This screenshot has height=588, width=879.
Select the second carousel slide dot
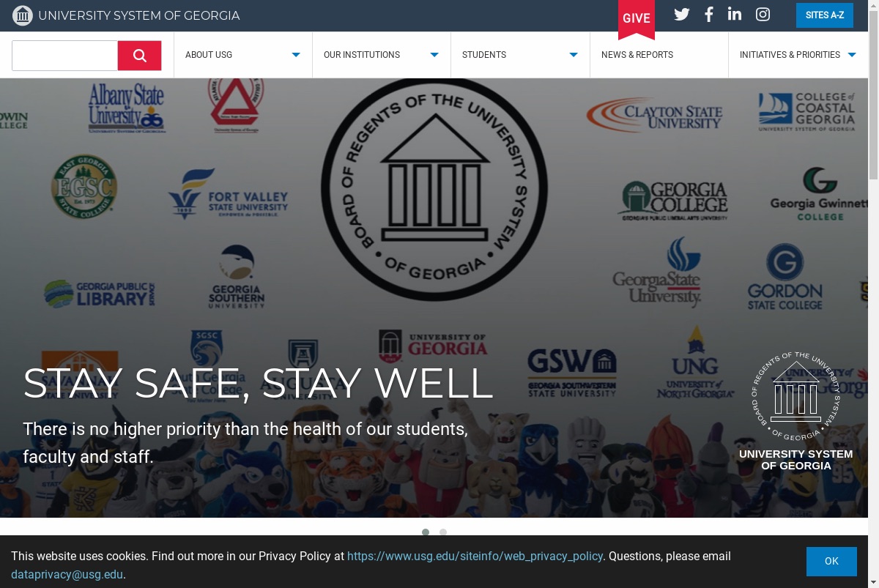(443, 532)
